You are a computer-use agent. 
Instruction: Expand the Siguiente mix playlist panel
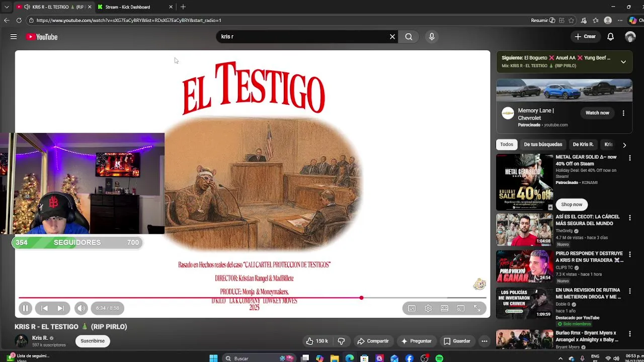(623, 62)
